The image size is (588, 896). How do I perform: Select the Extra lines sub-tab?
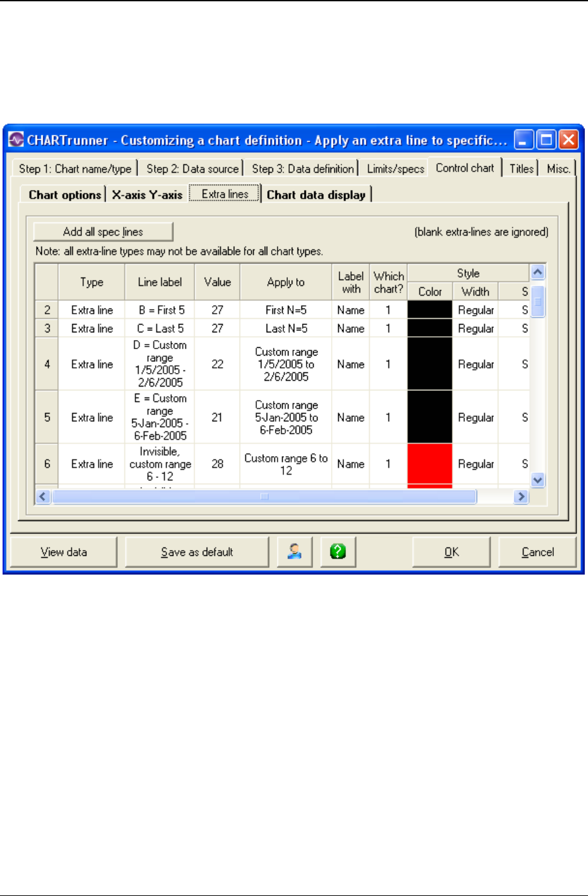point(225,193)
